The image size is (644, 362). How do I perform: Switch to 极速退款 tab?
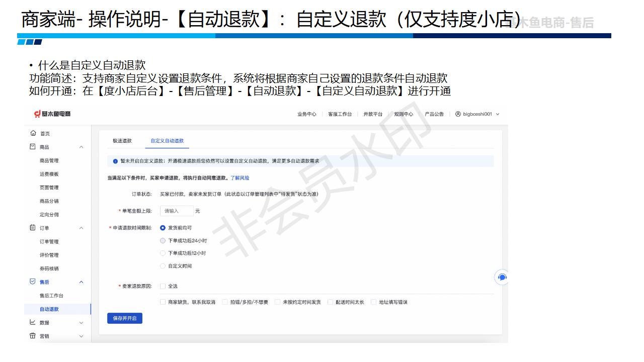[122, 141]
